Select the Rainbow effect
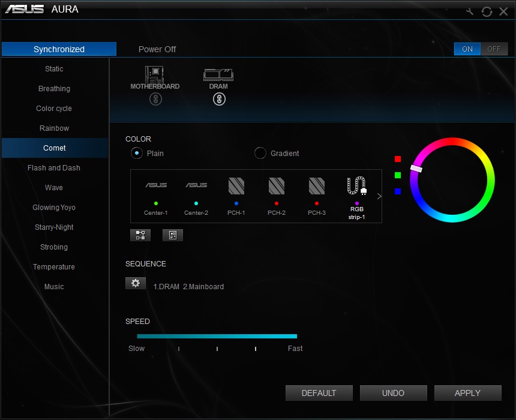 click(x=54, y=128)
